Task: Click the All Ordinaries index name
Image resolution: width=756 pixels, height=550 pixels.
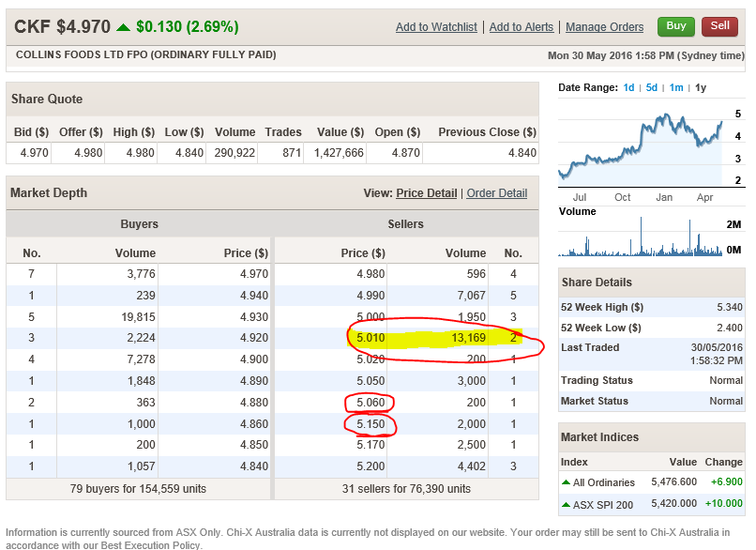Action: [x=604, y=482]
